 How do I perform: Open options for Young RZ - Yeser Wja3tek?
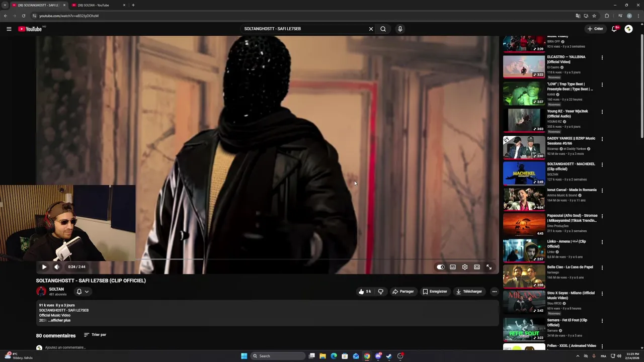[602, 112]
